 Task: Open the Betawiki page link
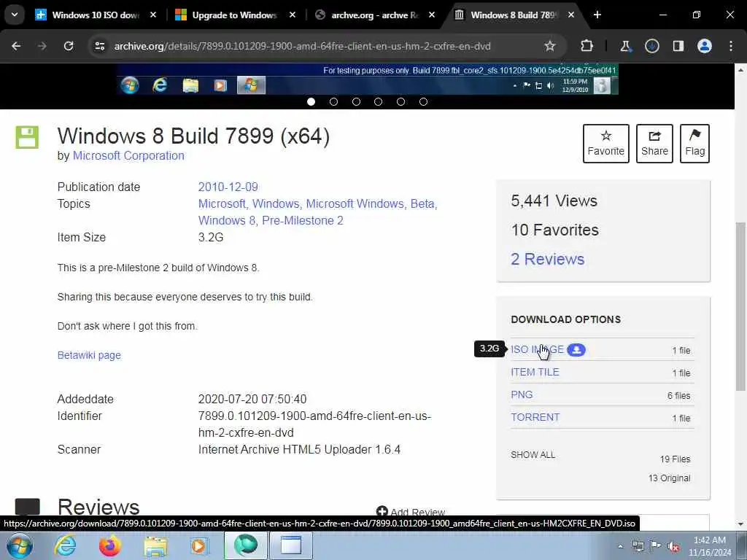(x=89, y=355)
